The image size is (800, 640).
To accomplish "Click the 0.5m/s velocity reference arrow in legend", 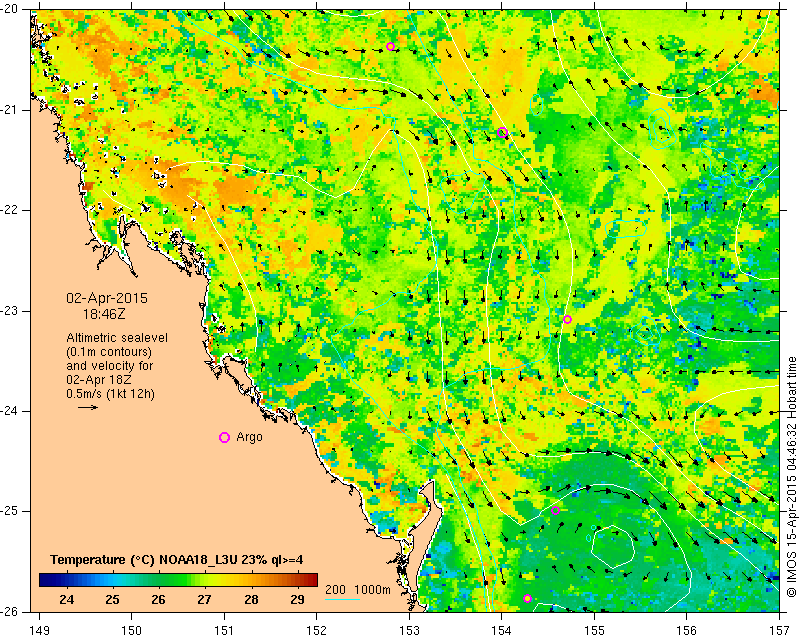I will tap(88, 407).
